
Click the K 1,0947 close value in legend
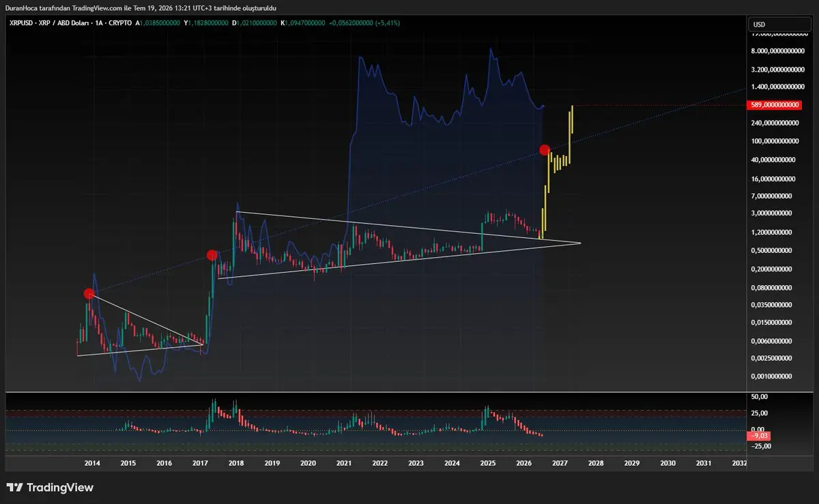[x=302, y=23]
